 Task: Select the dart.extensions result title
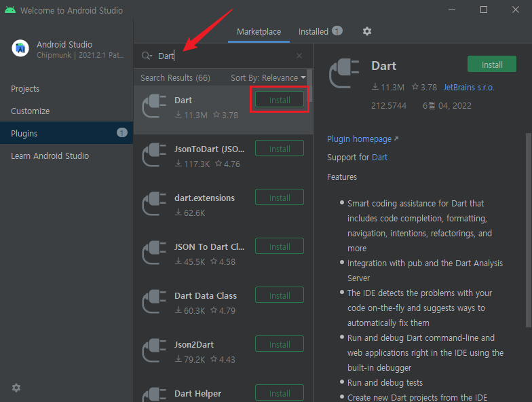click(x=205, y=198)
